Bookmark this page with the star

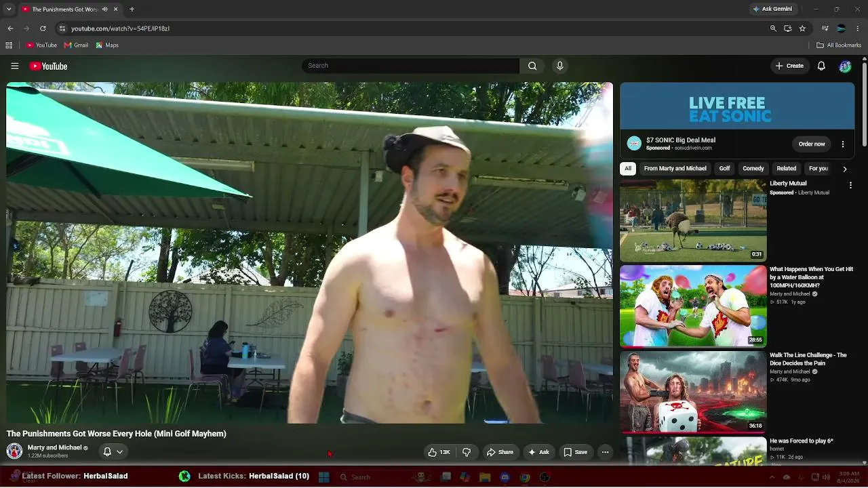click(802, 28)
